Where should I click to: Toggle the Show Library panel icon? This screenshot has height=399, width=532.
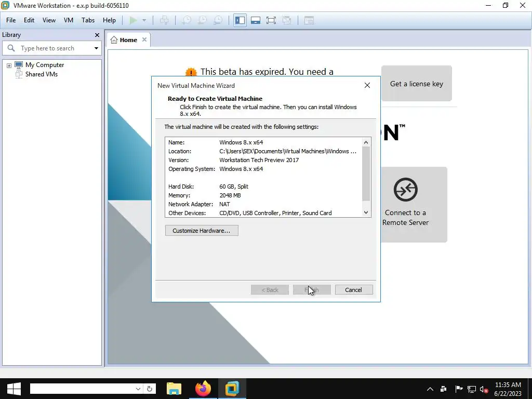point(240,20)
